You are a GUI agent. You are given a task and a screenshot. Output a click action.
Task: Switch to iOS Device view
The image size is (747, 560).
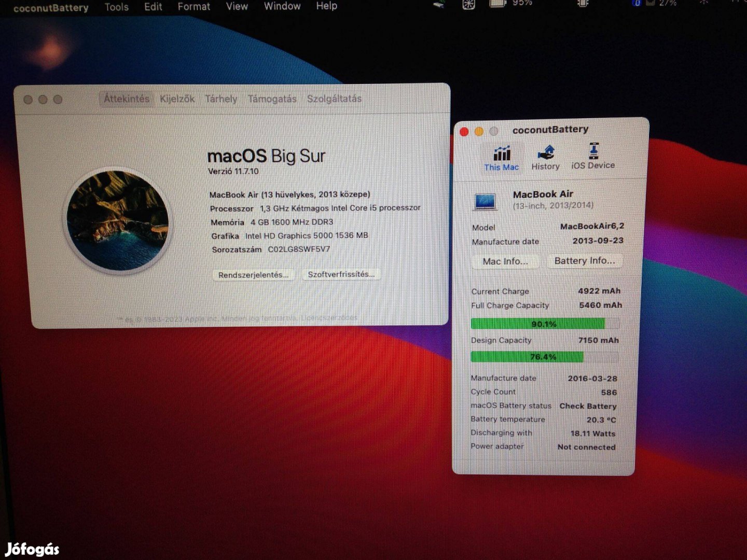593,156
